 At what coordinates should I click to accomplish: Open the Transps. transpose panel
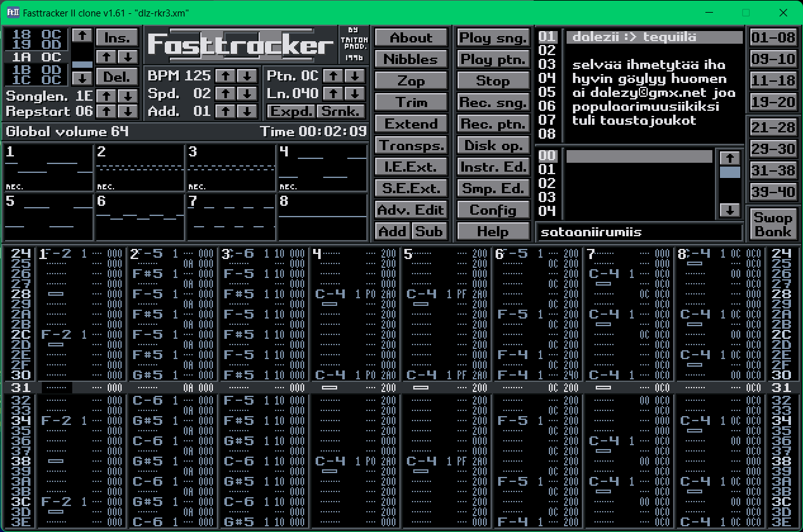point(411,145)
